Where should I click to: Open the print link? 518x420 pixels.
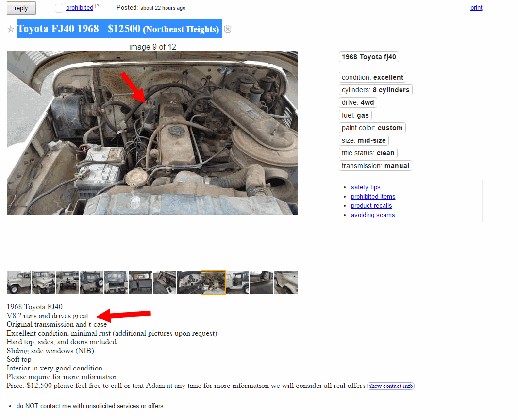click(x=476, y=8)
